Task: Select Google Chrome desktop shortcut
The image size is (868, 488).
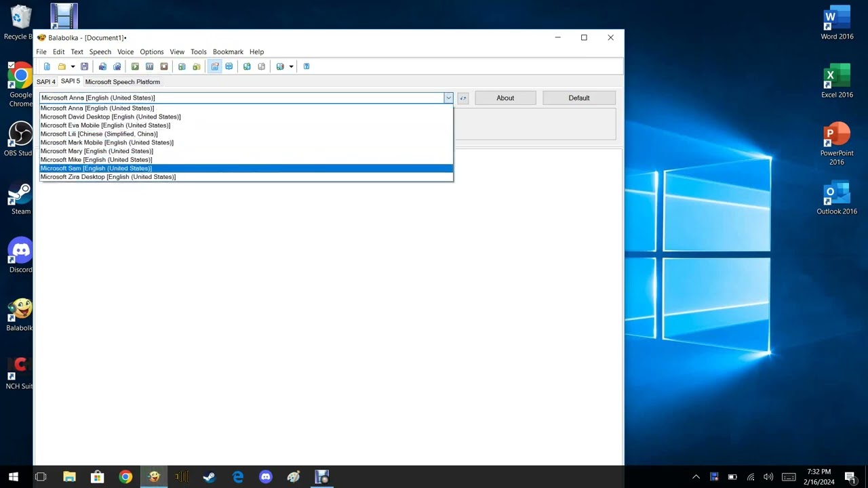Action: (20, 85)
